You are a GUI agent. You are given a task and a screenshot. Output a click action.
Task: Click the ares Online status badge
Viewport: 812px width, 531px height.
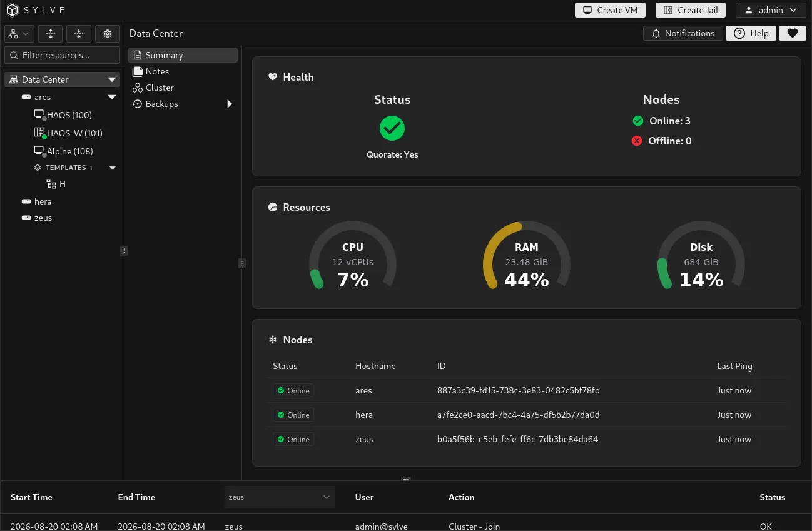tap(293, 390)
